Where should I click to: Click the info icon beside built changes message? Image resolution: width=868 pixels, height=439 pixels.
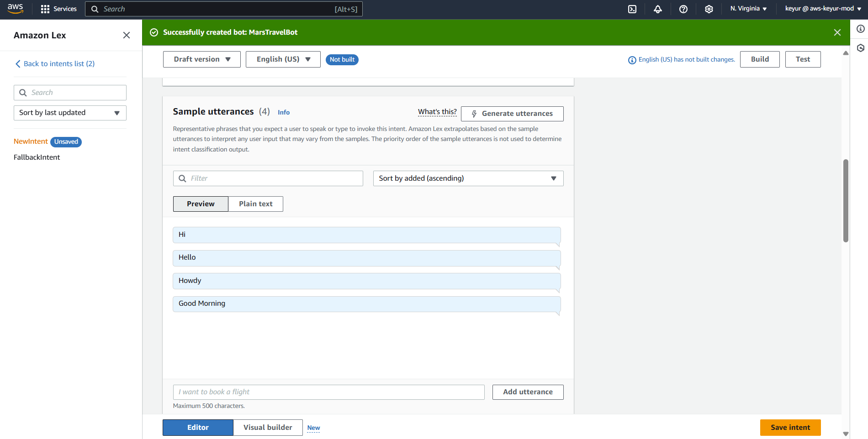pyautogui.click(x=632, y=60)
